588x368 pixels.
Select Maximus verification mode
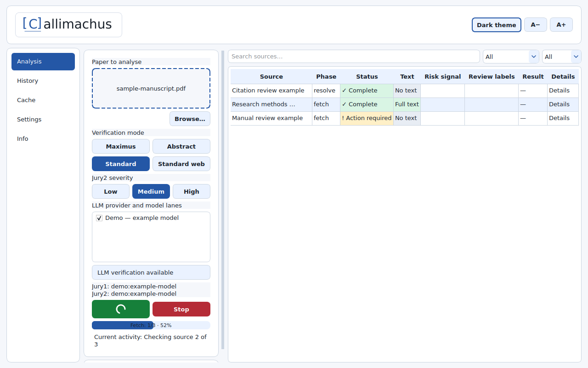(121, 146)
